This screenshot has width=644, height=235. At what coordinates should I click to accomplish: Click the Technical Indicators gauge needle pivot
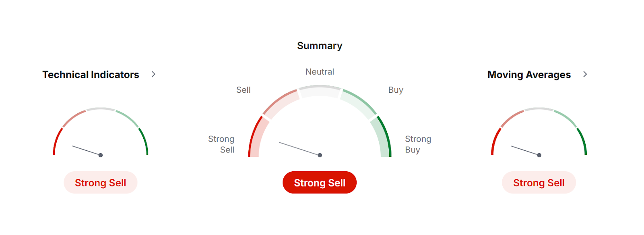click(101, 155)
